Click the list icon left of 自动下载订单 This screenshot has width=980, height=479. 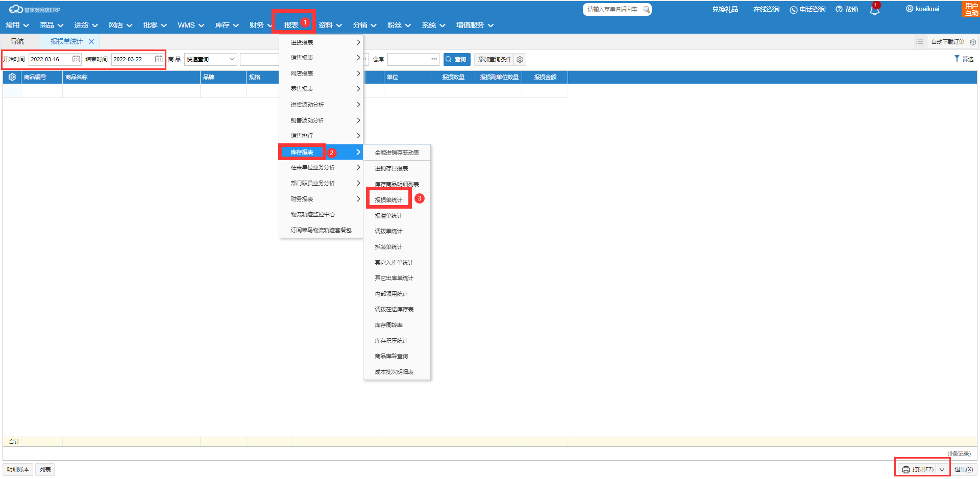[x=920, y=42]
